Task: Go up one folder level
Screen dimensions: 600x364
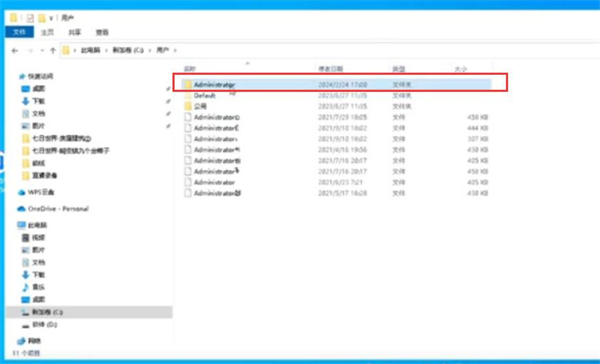Action: point(53,51)
